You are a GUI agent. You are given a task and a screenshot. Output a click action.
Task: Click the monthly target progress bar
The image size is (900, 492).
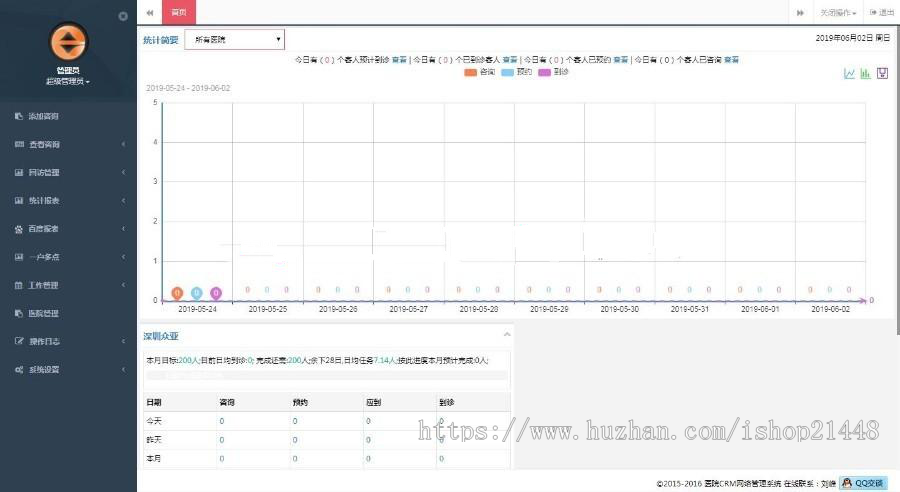pyautogui.click(x=327, y=375)
